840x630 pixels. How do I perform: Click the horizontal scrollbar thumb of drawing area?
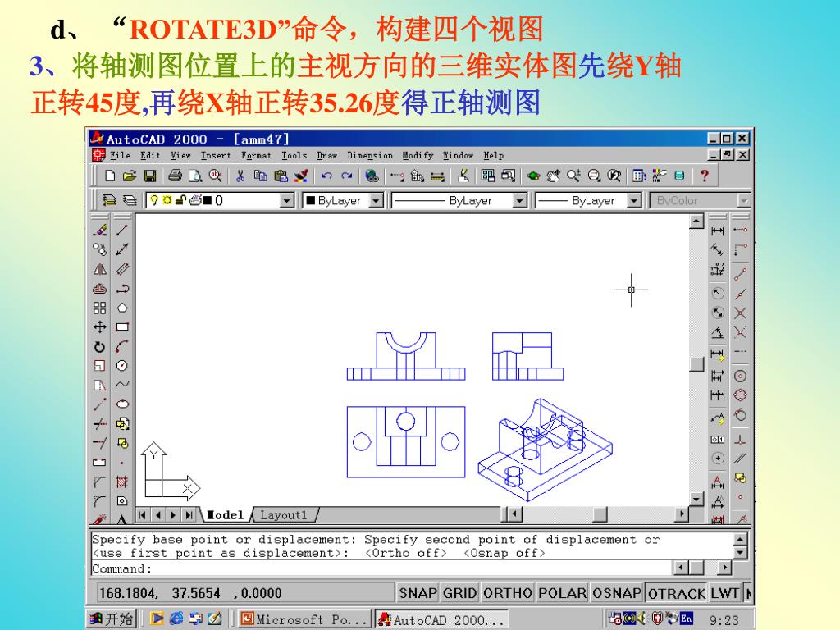600,515
